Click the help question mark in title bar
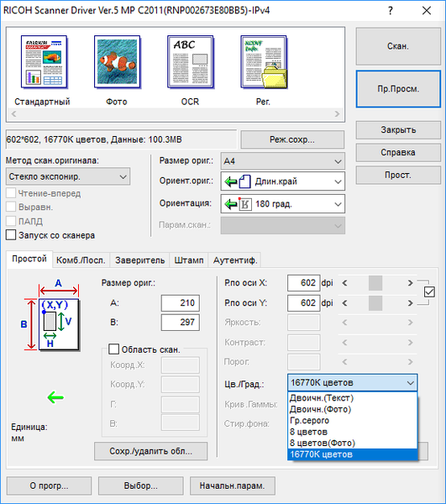 [390, 11]
